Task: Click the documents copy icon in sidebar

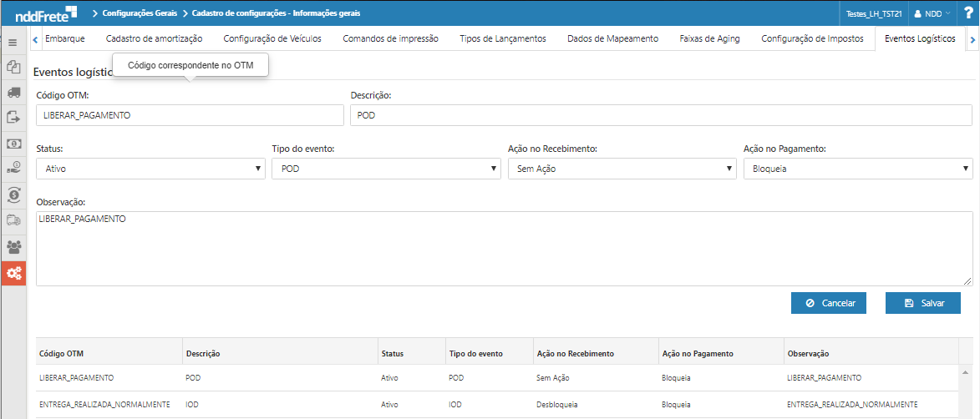Action: (13, 68)
